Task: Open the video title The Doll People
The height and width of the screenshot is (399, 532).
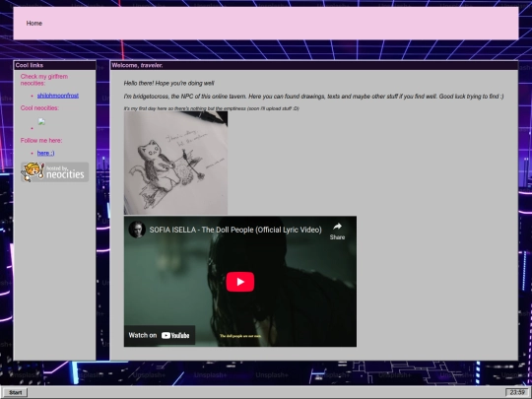Action: (x=235, y=230)
